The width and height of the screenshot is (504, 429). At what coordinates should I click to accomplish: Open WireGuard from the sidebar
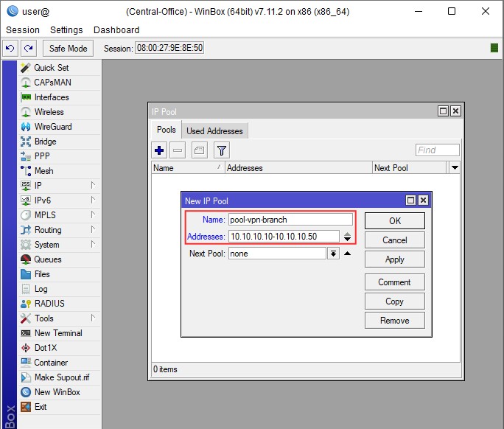pyautogui.click(x=52, y=127)
